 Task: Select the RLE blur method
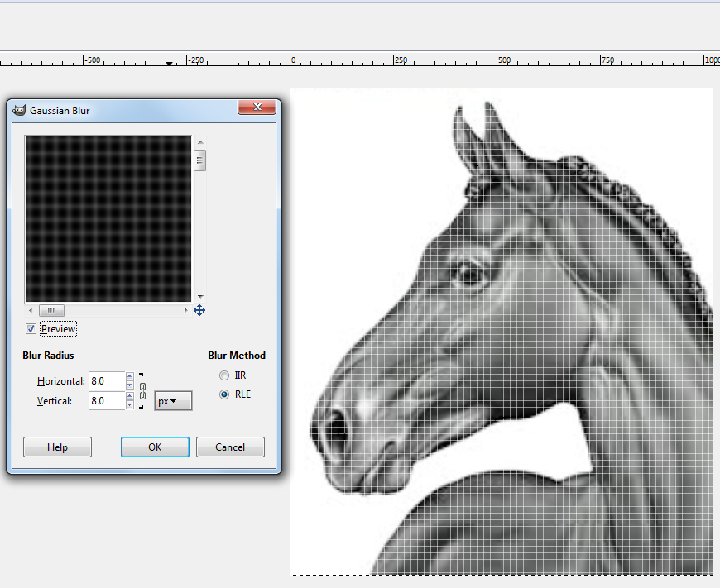pyautogui.click(x=223, y=394)
